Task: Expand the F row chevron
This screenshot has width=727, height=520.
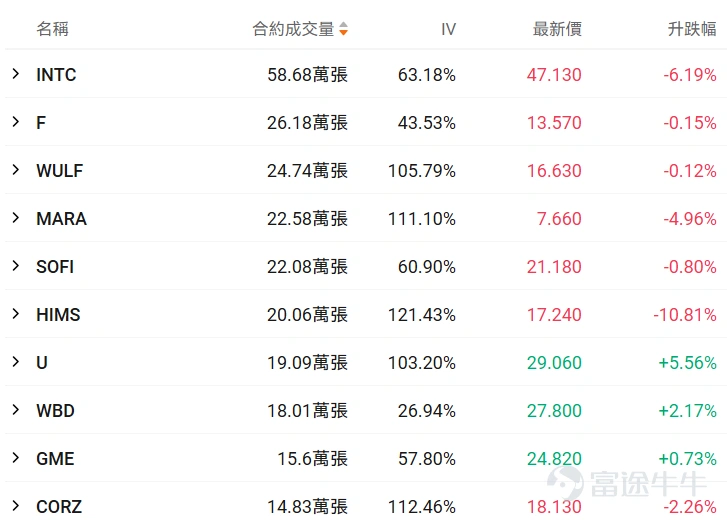Action: (16, 122)
